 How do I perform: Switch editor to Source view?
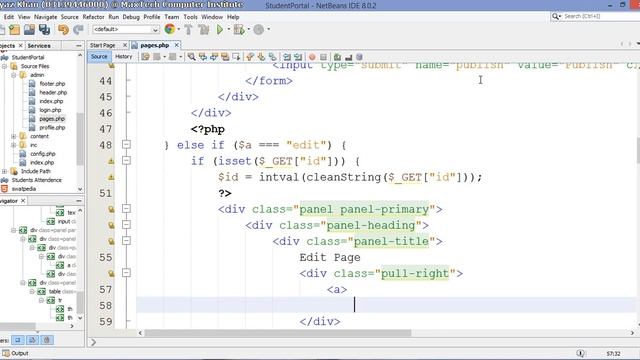click(99, 57)
